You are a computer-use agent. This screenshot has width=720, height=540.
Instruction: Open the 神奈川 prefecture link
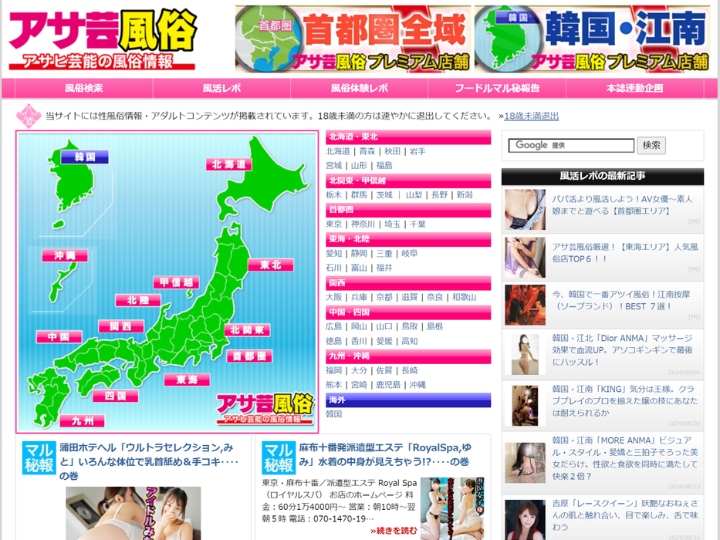363,224
